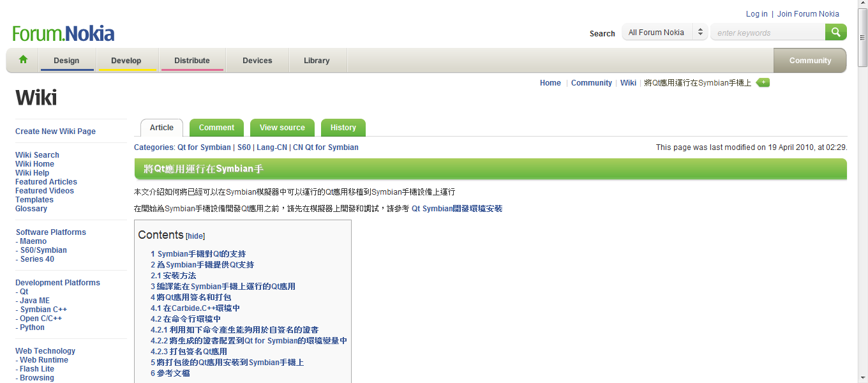Open the Qt sidebar link under Development Platforms
This screenshot has width=868, height=383.
(24, 292)
